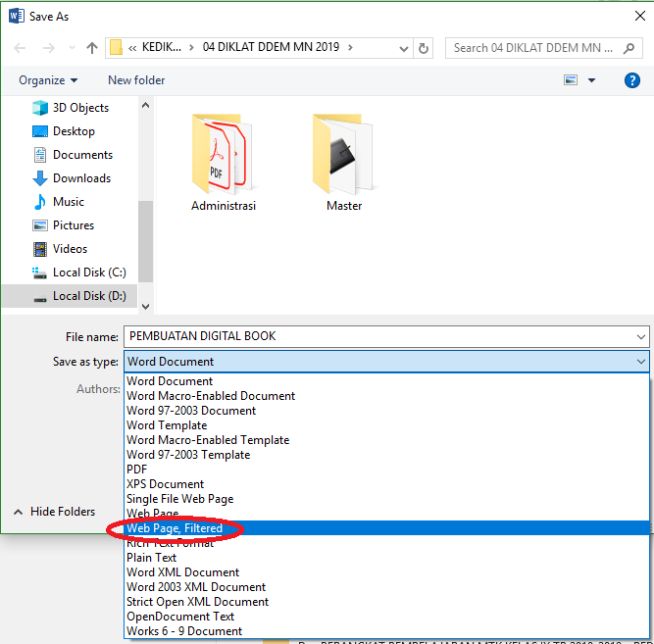Select 3D Objects in navigation pane
654x644 pixels.
pyautogui.click(x=70, y=108)
